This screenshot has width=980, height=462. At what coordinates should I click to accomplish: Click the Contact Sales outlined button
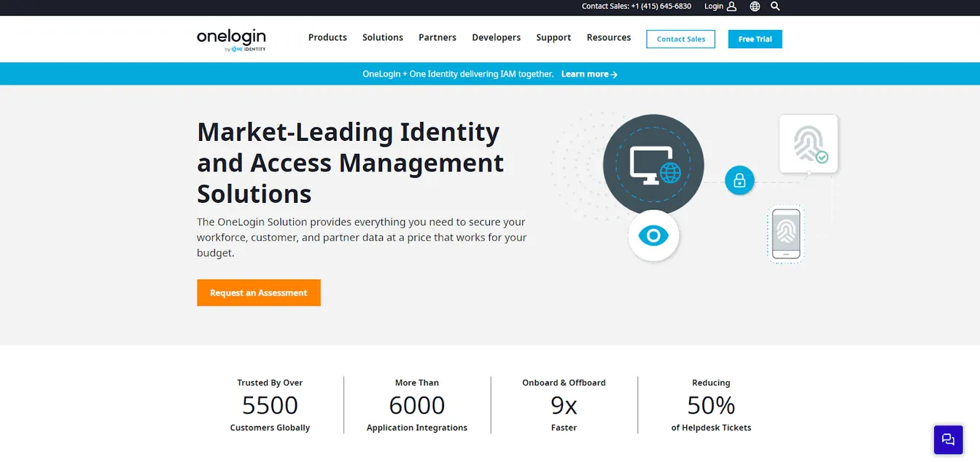click(681, 39)
